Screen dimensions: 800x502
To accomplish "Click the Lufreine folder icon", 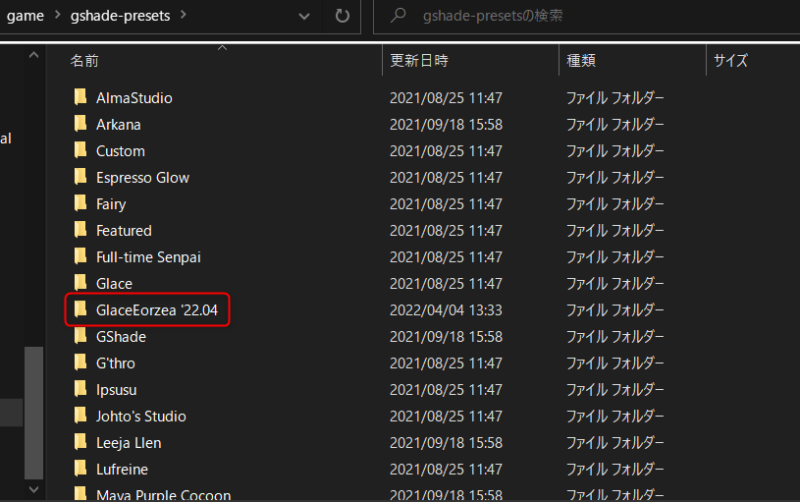I will pos(80,468).
